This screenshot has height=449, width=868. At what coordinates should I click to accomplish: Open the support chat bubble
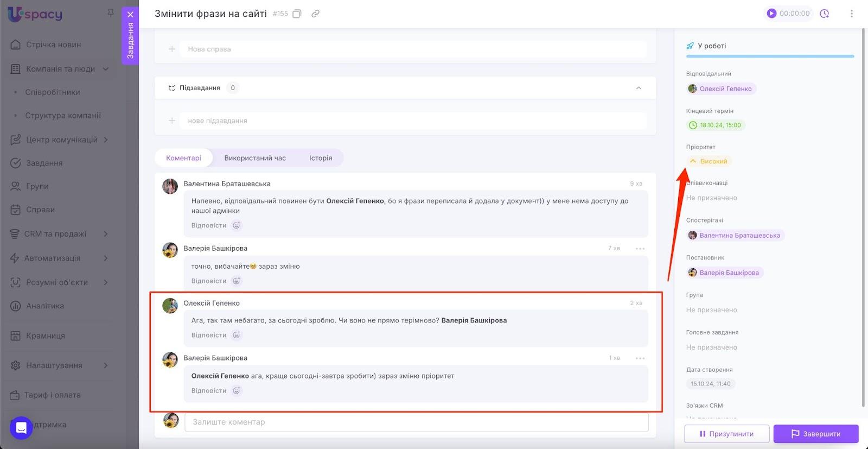click(x=21, y=427)
